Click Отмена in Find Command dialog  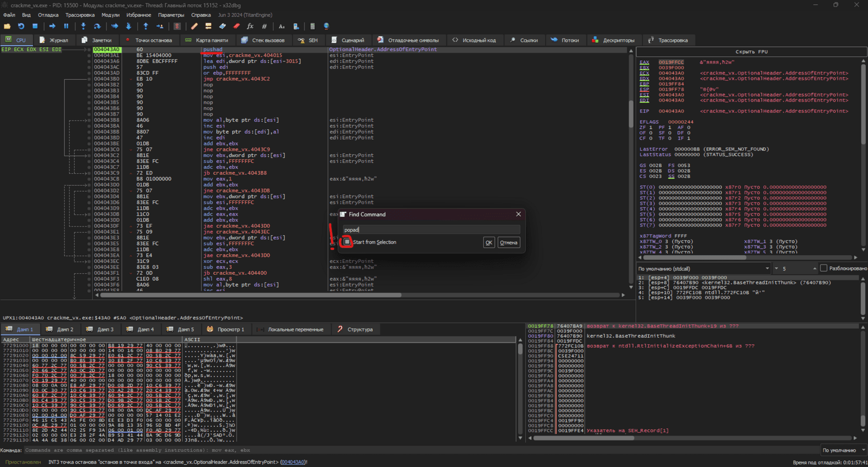click(x=508, y=243)
